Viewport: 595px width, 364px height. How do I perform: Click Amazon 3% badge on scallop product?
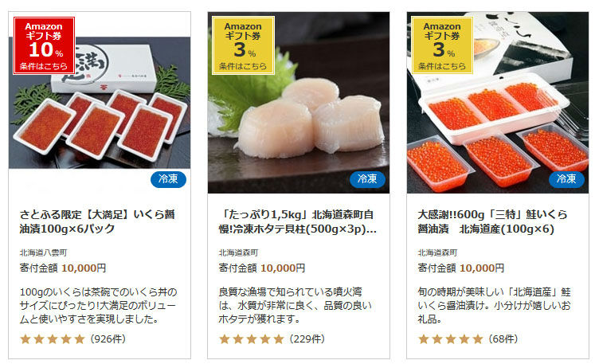243,45
